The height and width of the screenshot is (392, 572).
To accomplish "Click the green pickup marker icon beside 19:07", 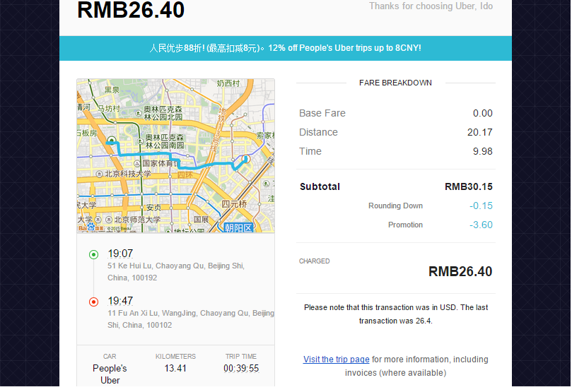I will [x=94, y=254].
